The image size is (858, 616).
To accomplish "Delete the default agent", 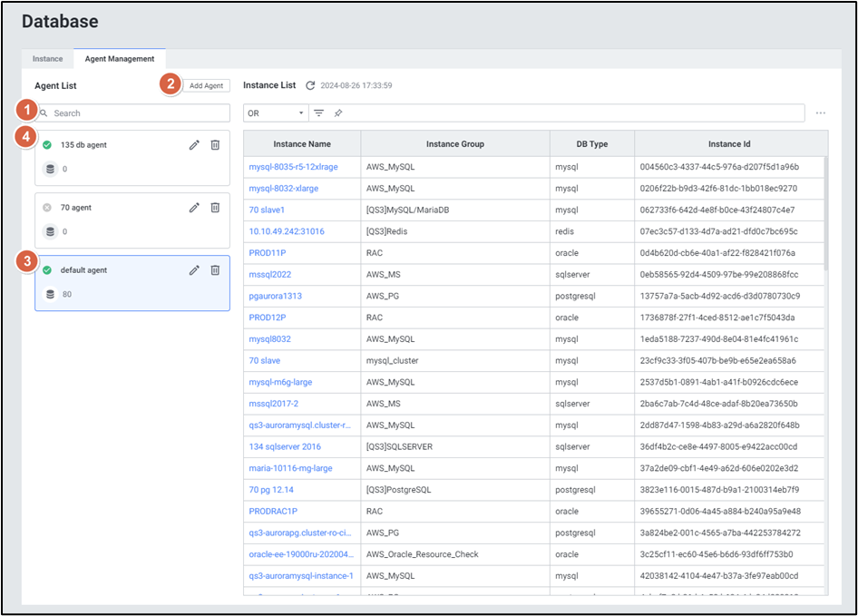I will [215, 270].
